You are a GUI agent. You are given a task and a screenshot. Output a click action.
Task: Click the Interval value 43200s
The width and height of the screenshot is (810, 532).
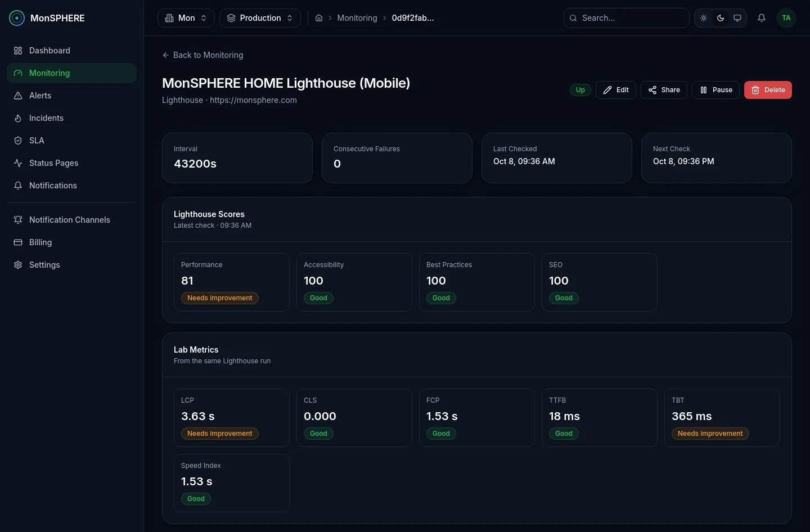[195, 164]
